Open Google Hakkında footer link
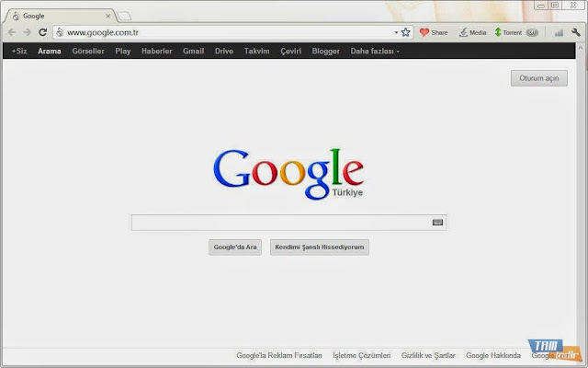This screenshot has height=368, width=588. [x=493, y=355]
